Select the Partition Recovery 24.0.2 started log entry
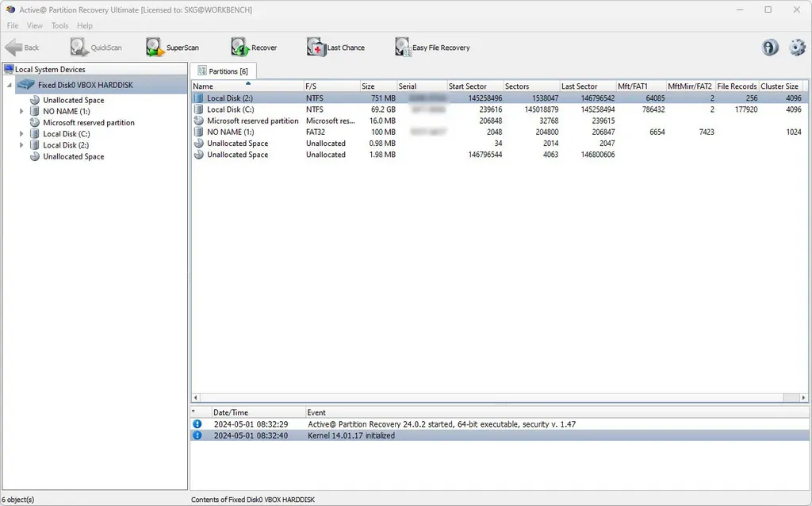Image resolution: width=812 pixels, height=506 pixels. click(x=500, y=424)
